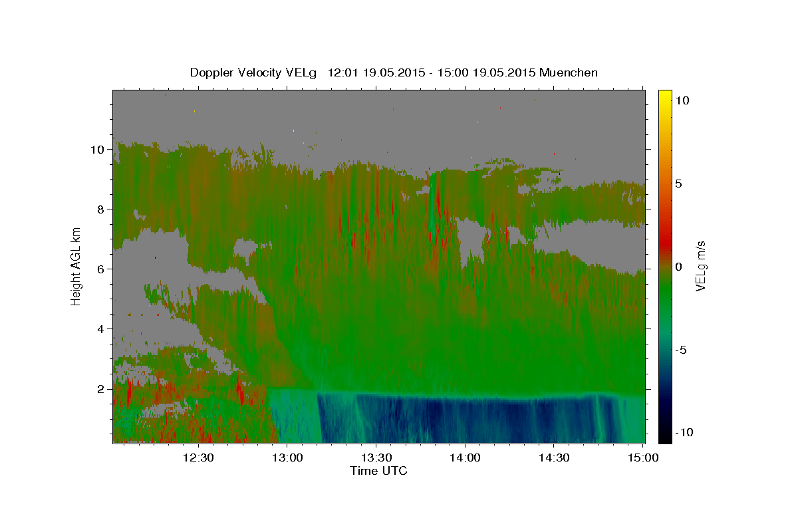Click the colorbar tick label -10
Screen dimensions: 798x532
coord(684,433)
